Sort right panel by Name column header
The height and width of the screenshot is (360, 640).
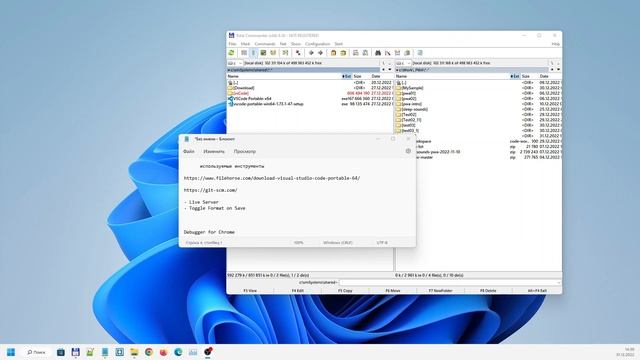[452, 76]
